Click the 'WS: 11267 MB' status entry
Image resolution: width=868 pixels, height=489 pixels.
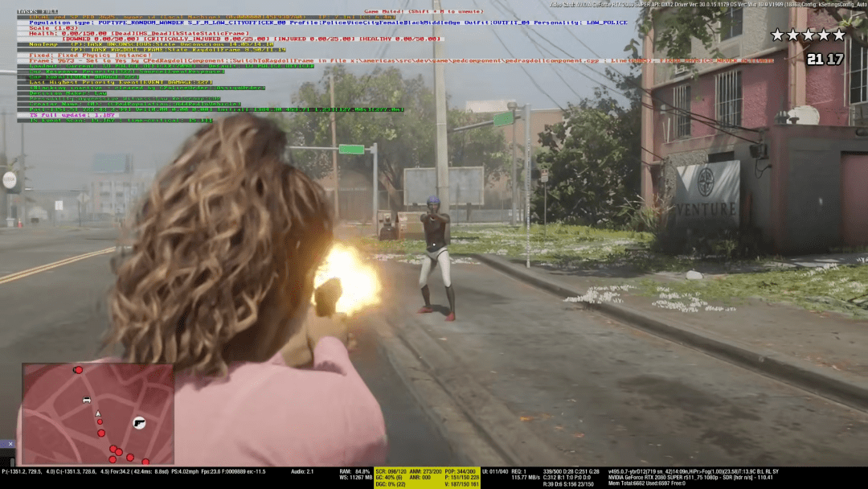point(355,478)
